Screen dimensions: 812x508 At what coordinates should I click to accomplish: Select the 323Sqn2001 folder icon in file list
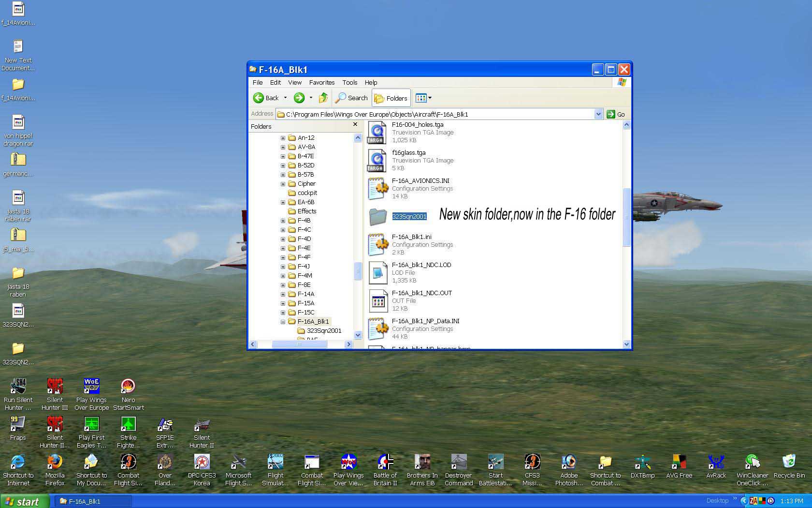[x=377, y=217]
